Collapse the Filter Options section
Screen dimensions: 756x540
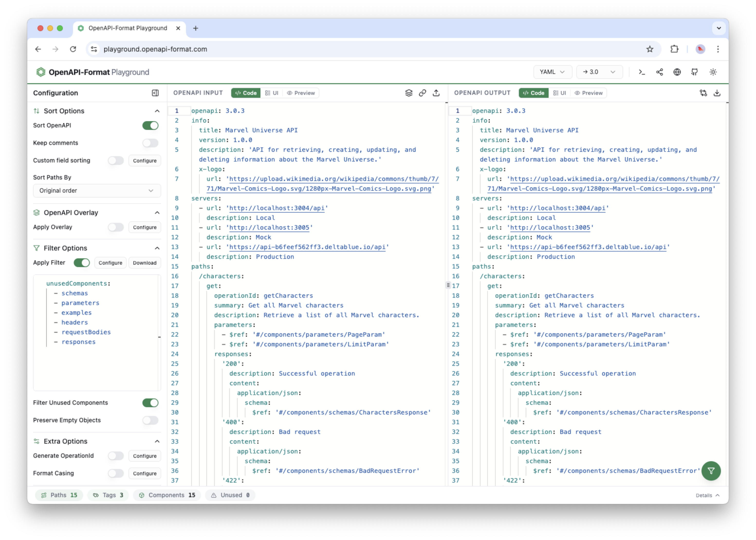tap(157, 248)
